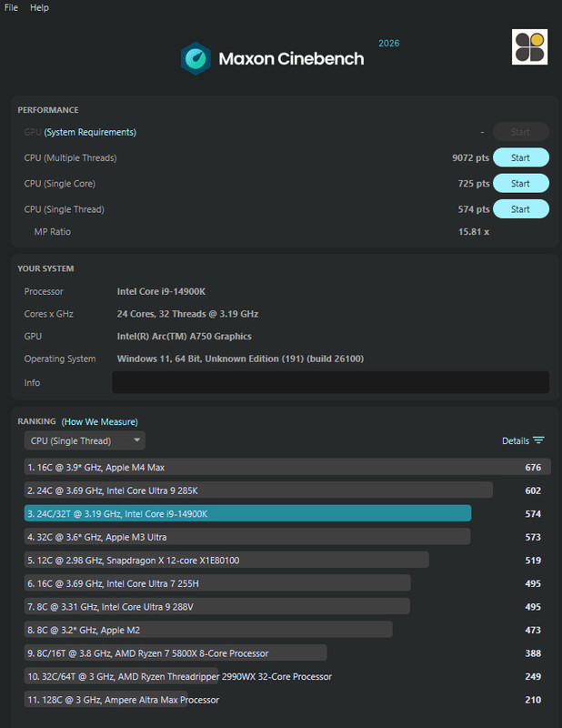Click the Details link in Ranking
The height and width of the screenshot is (728, 562).
(x=515, y=440)
